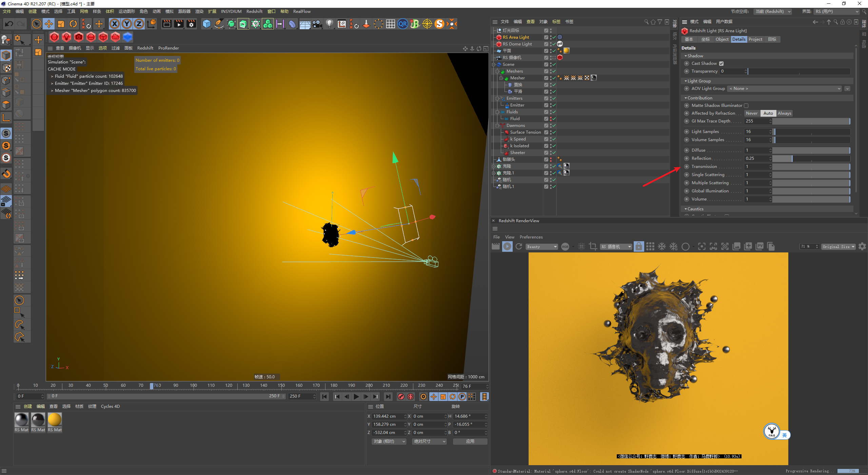Activate record keyframe button in timeline
The width and height of the screenshot is (868, 475).
tap(401, 396)
